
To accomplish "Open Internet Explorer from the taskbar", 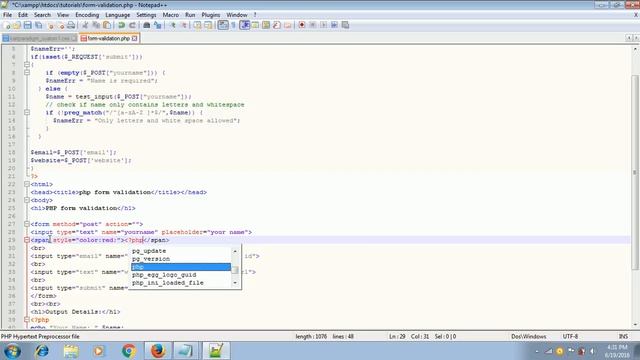I will click(42, 351).
